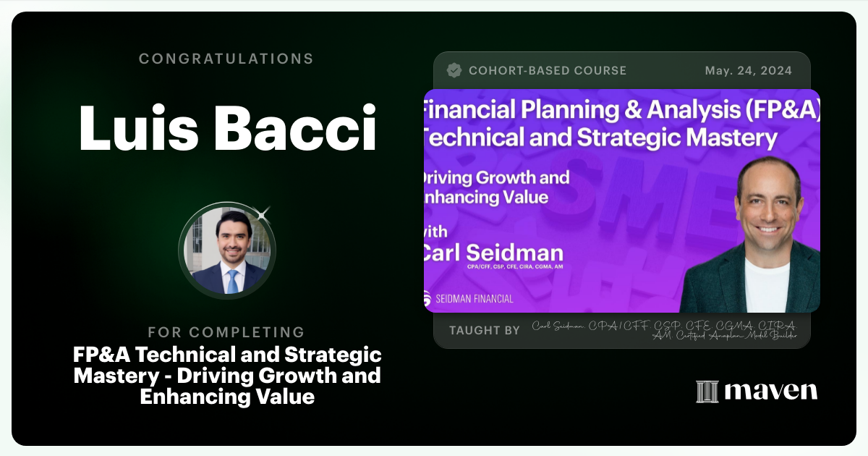Open the FP&A Technical and Strategic Mastery course title
The height and width of the screenshot is (456, 868).
coord(227,376)
